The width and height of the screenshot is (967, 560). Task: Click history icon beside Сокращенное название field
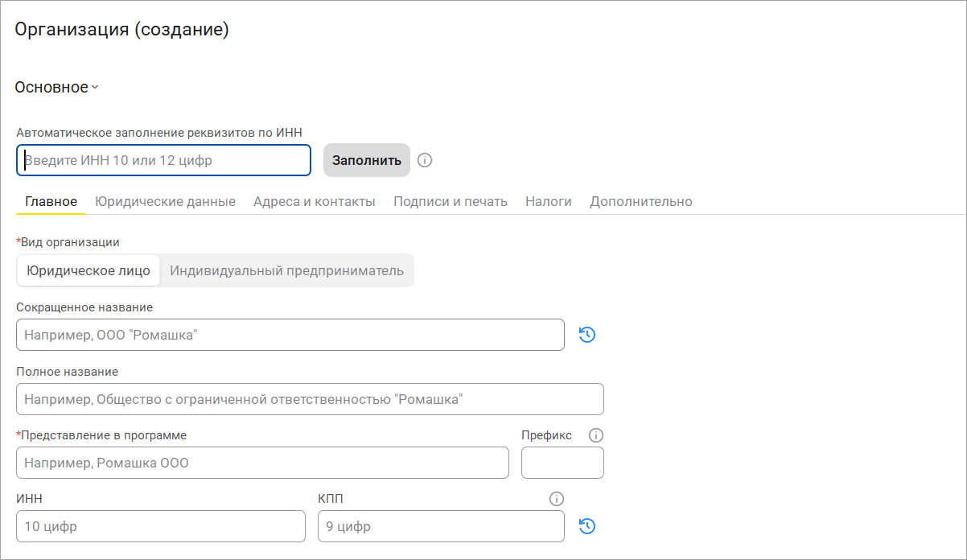[587, 335]
